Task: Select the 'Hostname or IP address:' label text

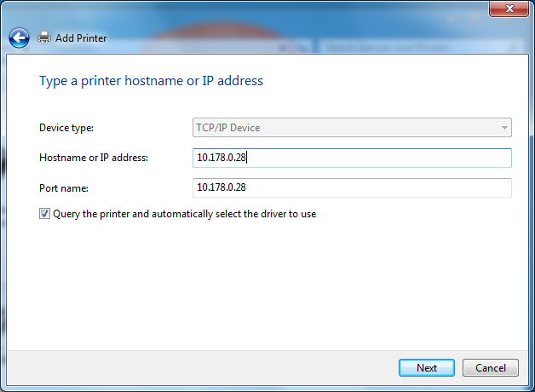Action: click(x=94, y=158)
